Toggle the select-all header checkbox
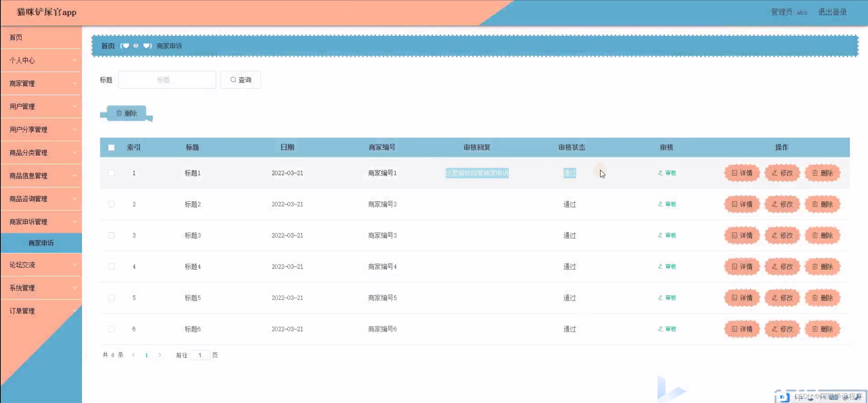Screen dimensions: 868x403 pyautogui.click(x=111, y=147)
